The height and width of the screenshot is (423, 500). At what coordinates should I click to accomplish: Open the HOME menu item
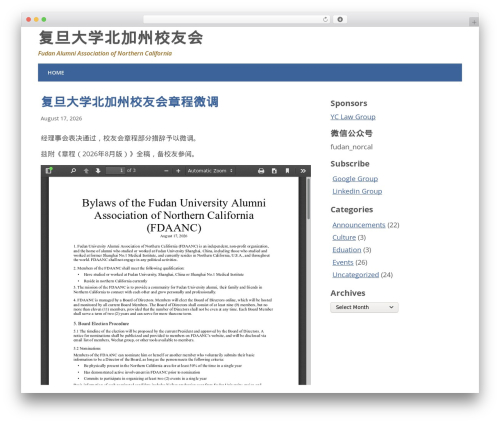pyautogui.click(x=56, y=73)
